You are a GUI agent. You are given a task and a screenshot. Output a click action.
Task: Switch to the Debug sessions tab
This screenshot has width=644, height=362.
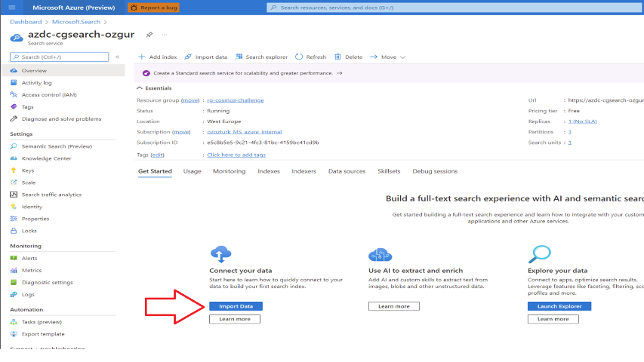pyautogui.click(x=435, y=171)
